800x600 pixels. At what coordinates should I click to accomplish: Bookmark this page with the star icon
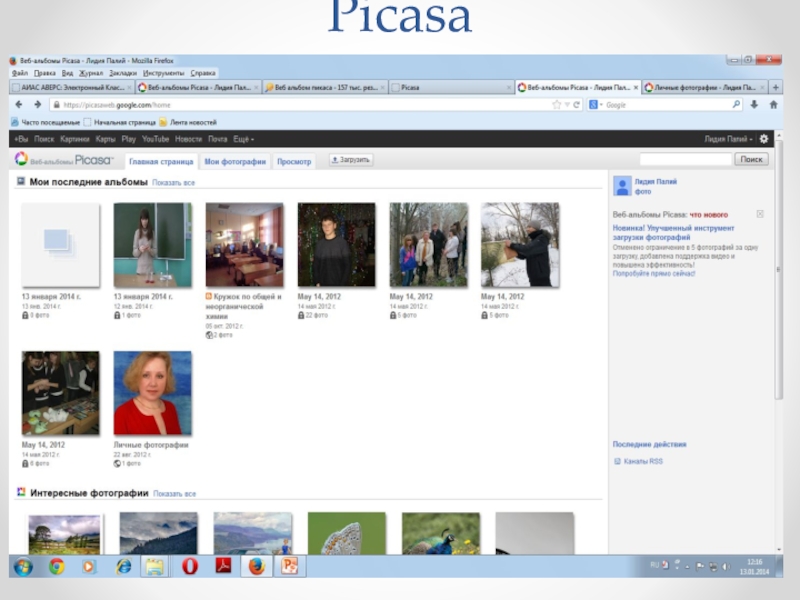(x=556, y=105)
